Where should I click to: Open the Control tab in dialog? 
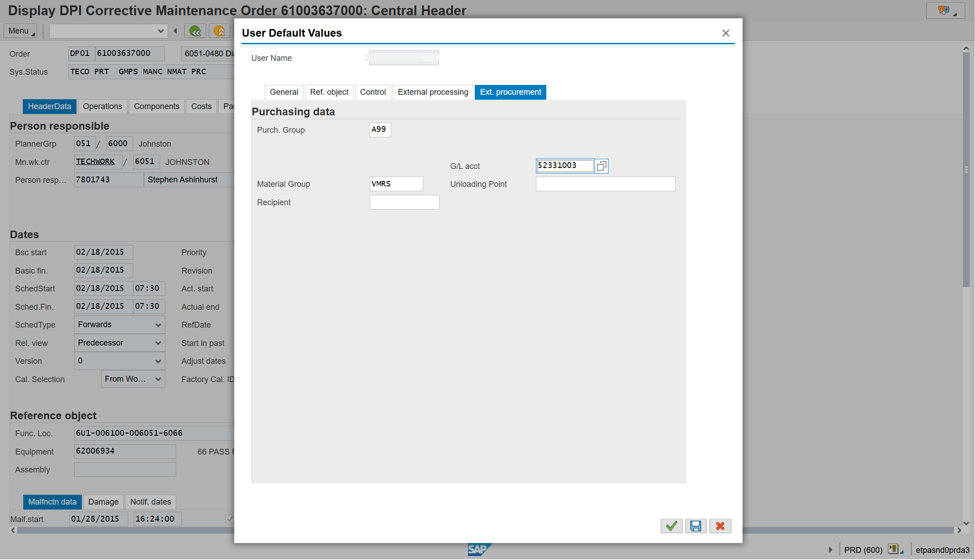click(x=373, y=92)
